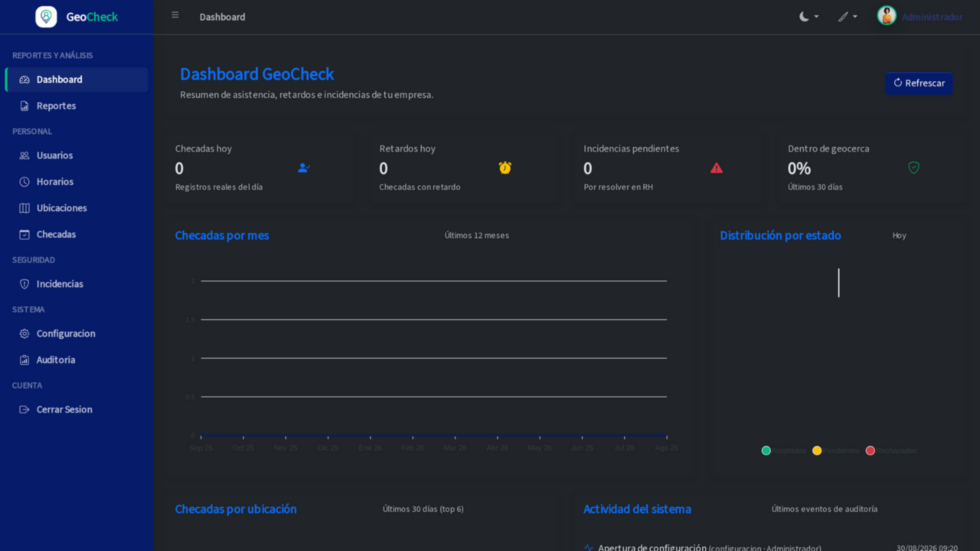Toggle the sidebar hamburger menu
The image size is (980, 551).
[x=175, y=15]
